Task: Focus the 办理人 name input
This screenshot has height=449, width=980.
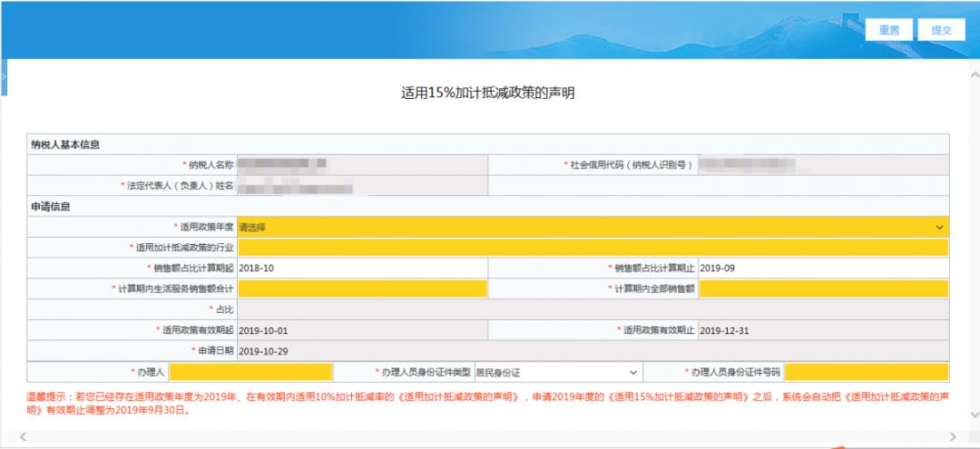Action: [x=250, y=372]
